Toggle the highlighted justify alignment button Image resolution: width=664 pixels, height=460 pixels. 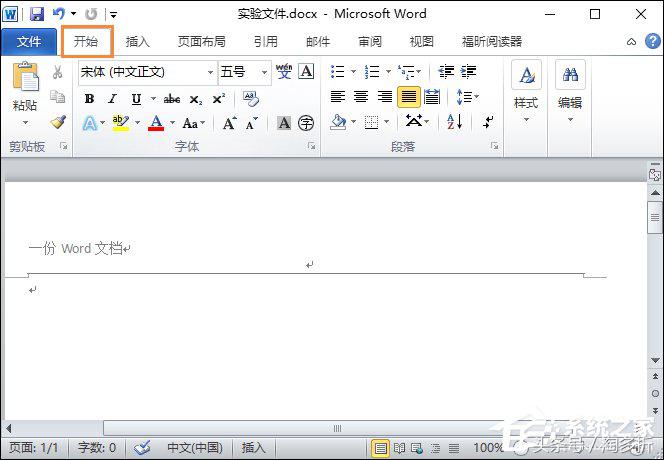tap(409, 97)
